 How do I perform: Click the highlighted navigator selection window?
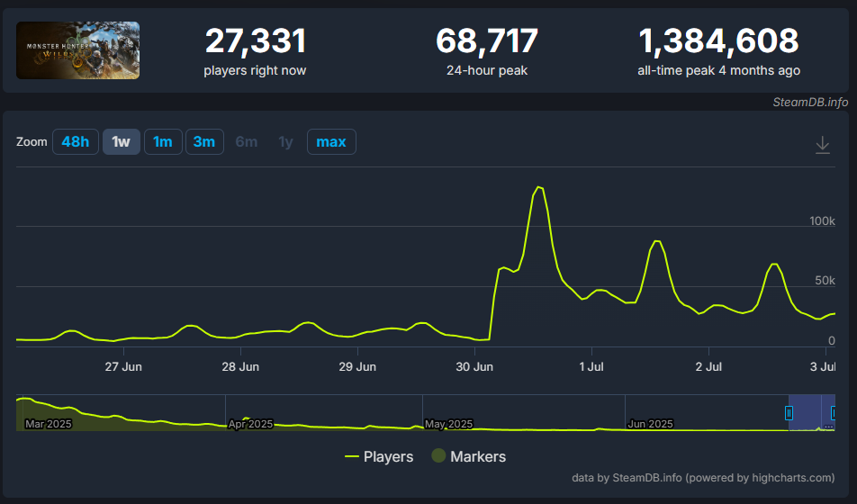[812, 413]
